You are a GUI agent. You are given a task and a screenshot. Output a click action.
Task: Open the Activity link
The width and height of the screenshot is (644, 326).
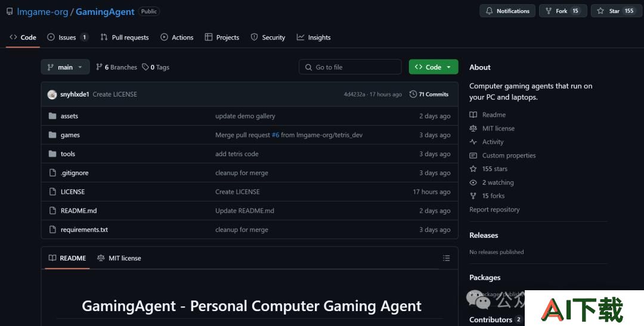tap(487, 142)
